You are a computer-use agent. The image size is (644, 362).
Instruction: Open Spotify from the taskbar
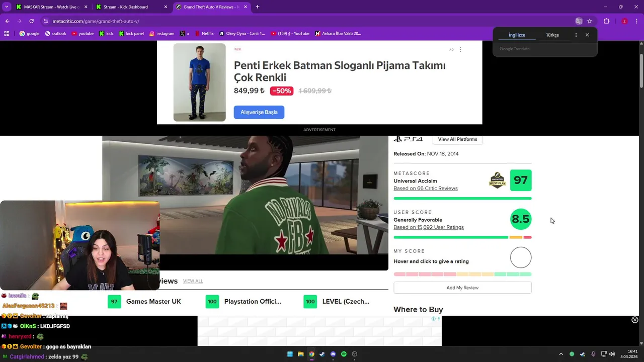[344, 354]
